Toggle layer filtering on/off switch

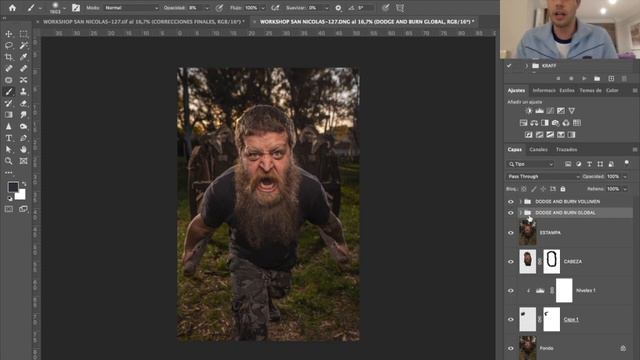(626, 163)
